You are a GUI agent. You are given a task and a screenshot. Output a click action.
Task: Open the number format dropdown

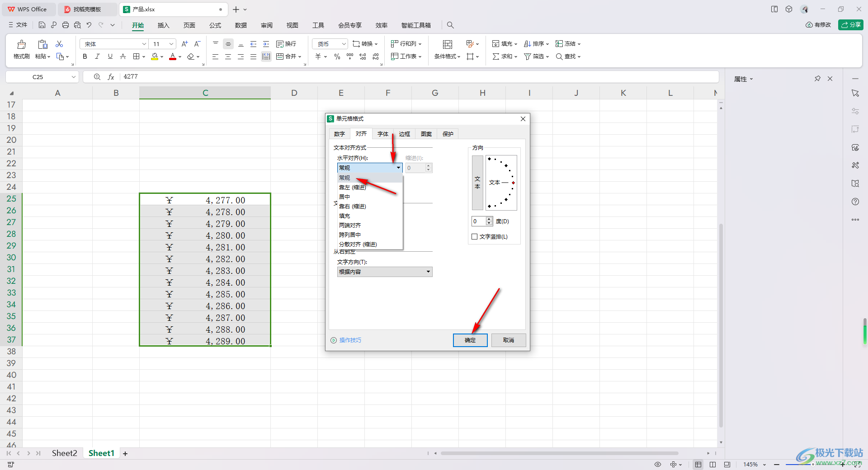point(344,44)
